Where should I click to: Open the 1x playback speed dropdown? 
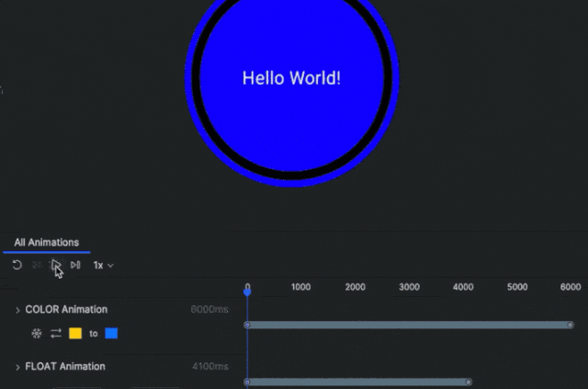103,266
